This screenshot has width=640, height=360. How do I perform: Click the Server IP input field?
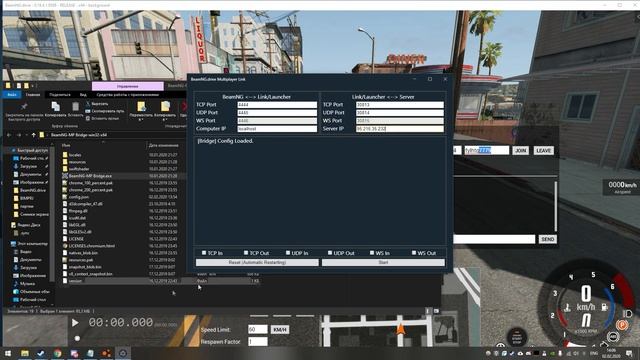coord(400,129)
